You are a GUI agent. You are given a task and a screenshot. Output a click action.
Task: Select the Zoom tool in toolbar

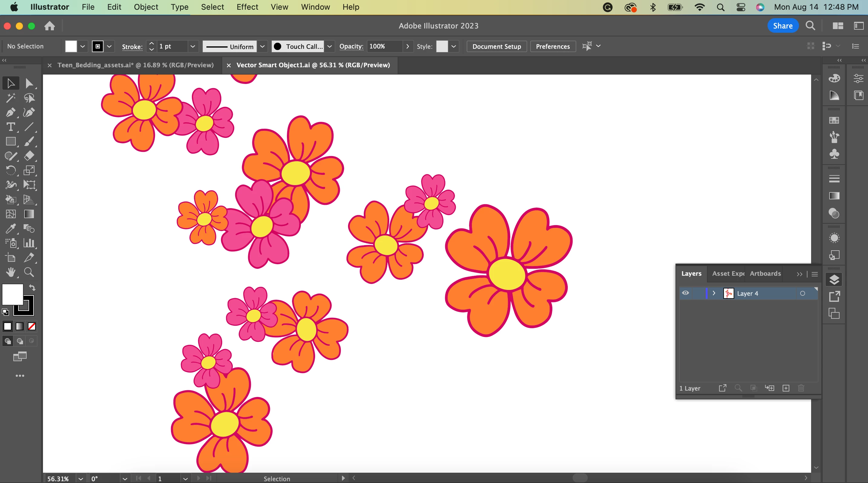tap(29, 272)
